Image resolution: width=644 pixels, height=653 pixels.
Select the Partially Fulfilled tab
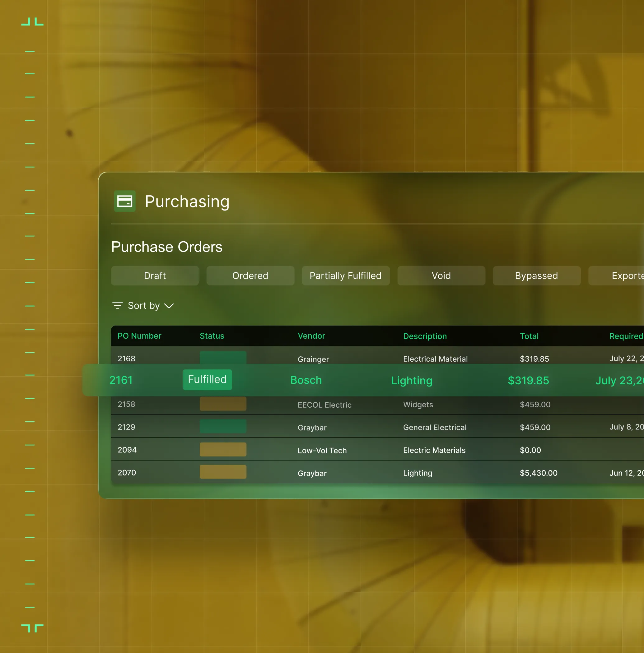(346, 276)
